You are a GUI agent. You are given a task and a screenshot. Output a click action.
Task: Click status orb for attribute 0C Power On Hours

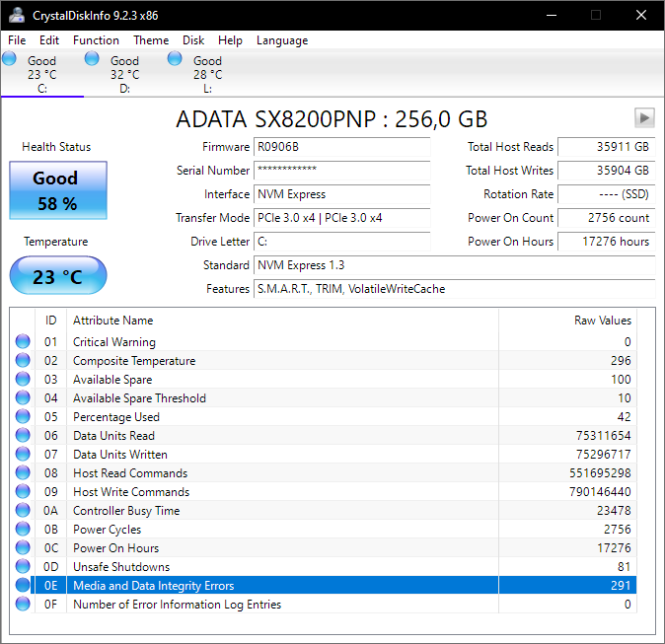pos(23,547)
